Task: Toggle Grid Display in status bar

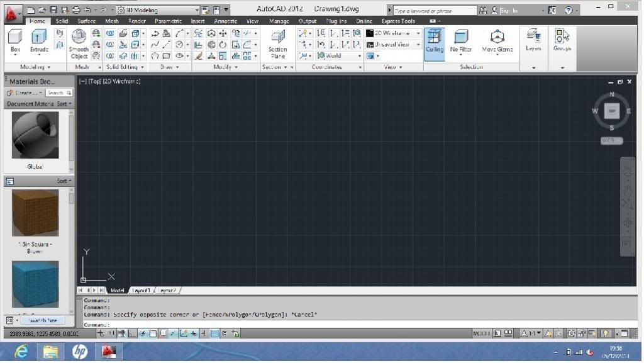Action: tap(121, 333)
